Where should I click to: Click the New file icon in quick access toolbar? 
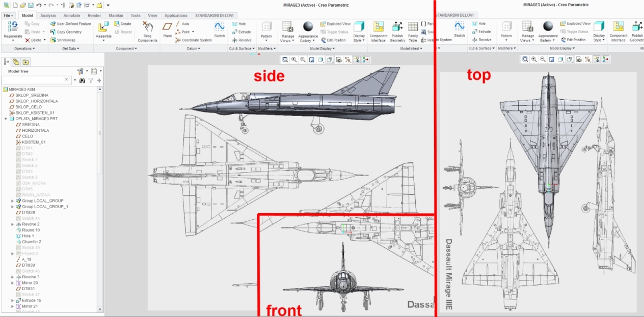15,5
